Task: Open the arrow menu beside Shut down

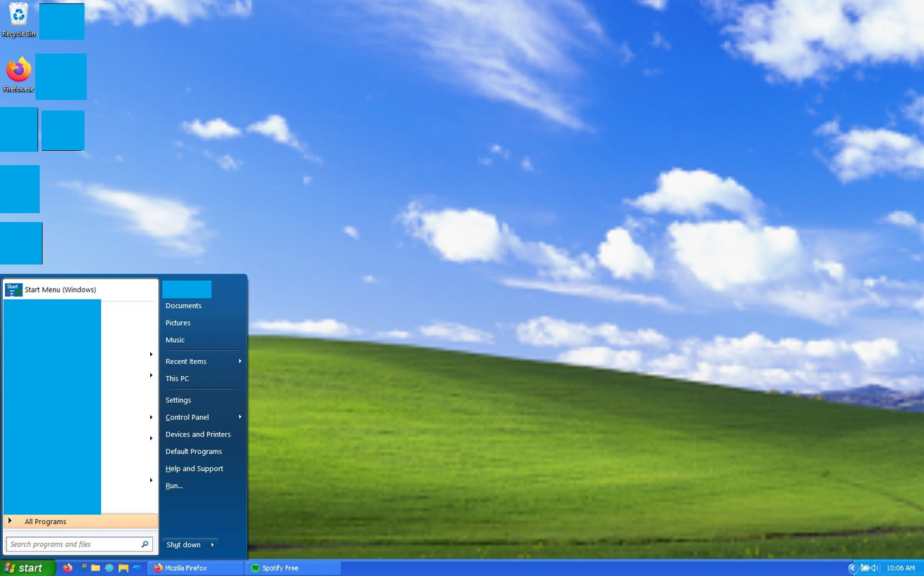Action: tap(212, 545)
